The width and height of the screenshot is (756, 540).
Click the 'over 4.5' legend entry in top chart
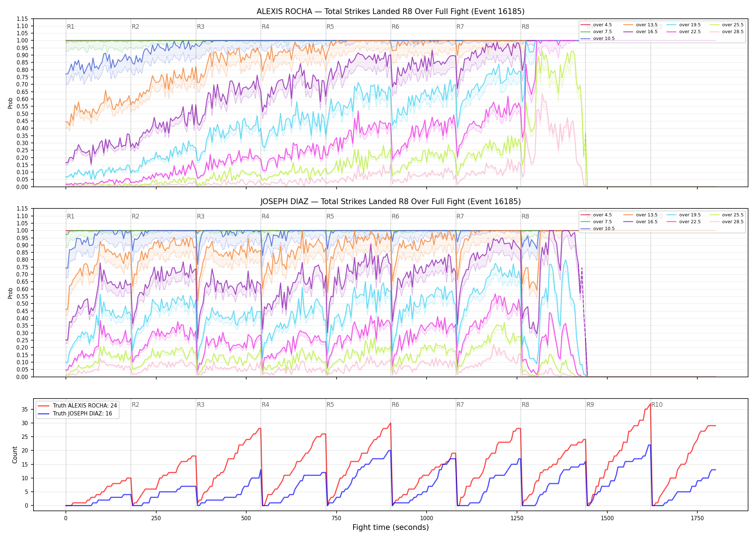596,25
